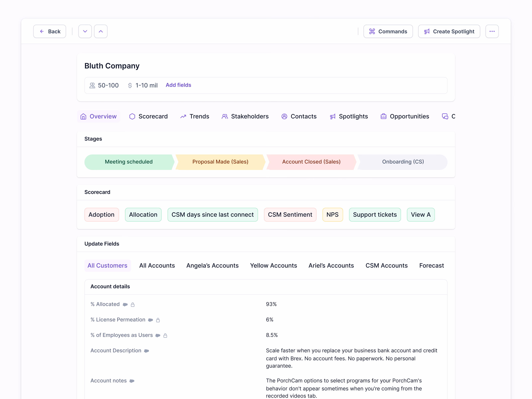Click the View A scorecard chip
The width and height of the screenshot is (532, 399).
coord(421,214)
